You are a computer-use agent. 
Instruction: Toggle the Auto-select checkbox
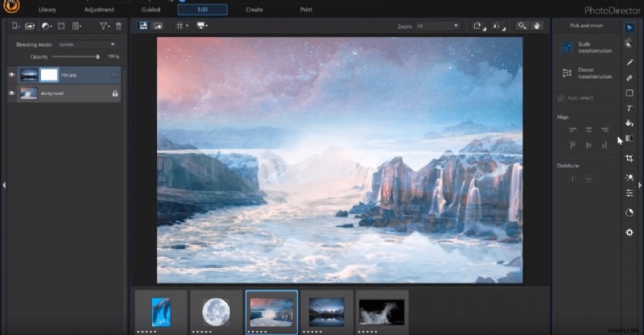(x=560, y=98)
